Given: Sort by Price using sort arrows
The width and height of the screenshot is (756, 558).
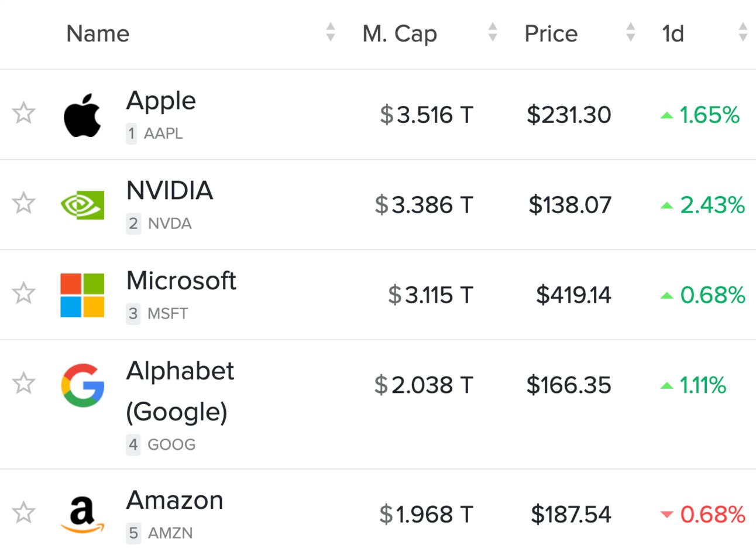Looking at the screenshot, I should click(x=630, y=32).
